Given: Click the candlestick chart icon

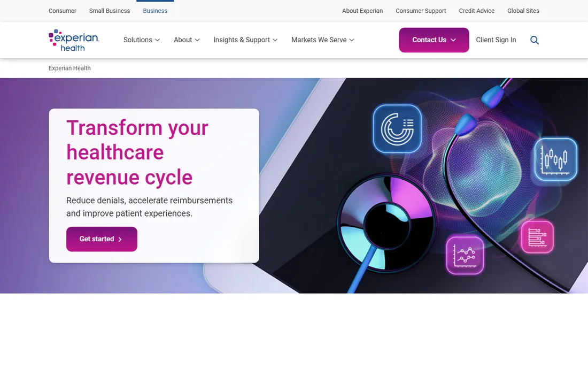Looking at the screenshot, I should click(555, 159).
